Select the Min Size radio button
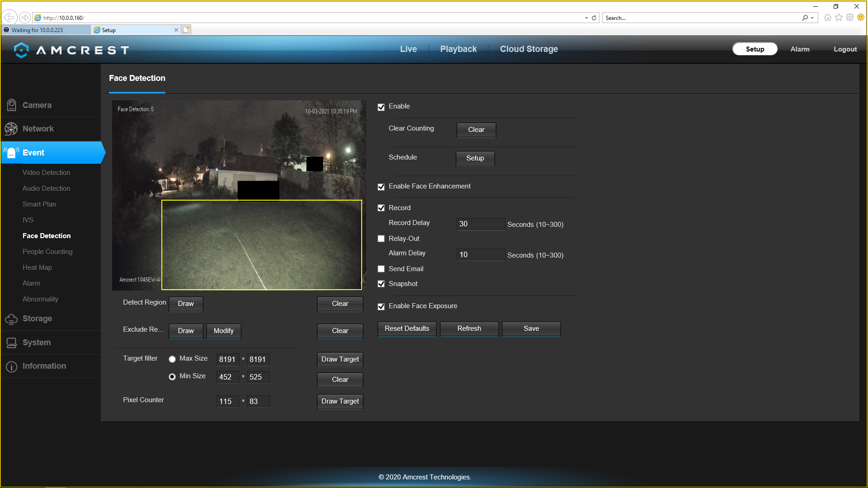 [x=172, y=377]
